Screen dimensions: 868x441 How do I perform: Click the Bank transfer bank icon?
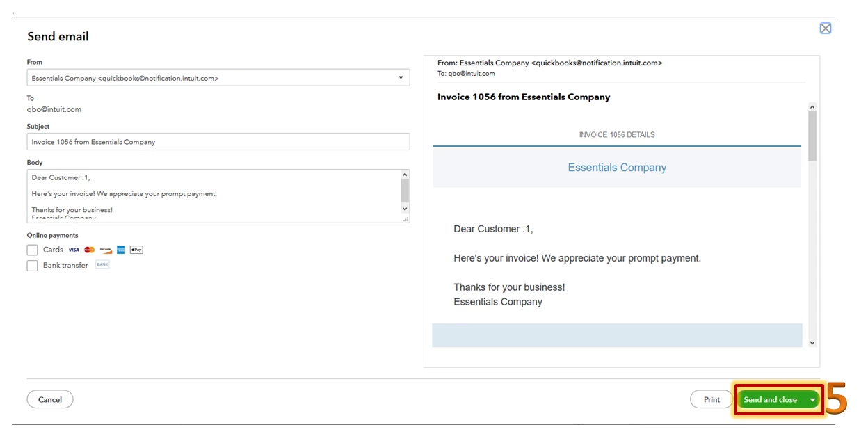click(102, 265)
